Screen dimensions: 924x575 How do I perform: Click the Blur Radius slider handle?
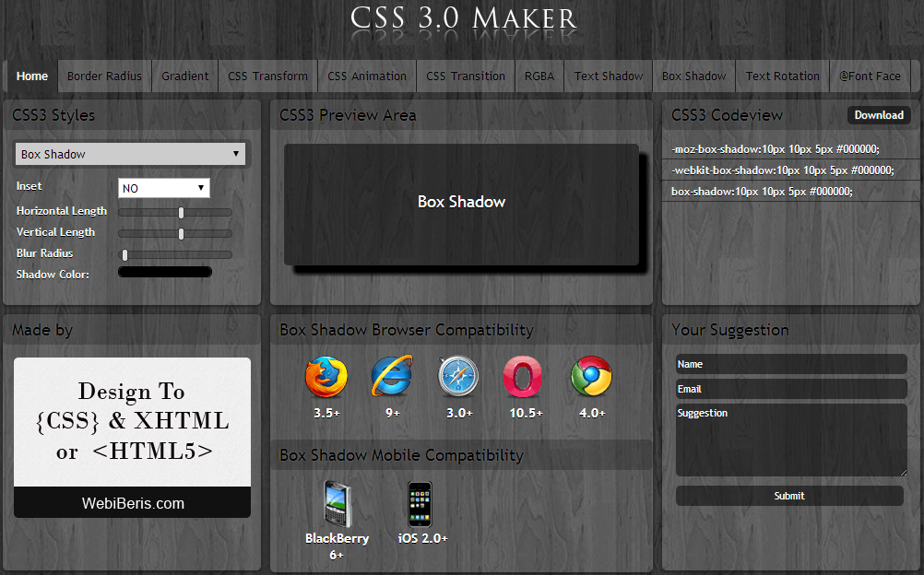click(x=124, y=255)
